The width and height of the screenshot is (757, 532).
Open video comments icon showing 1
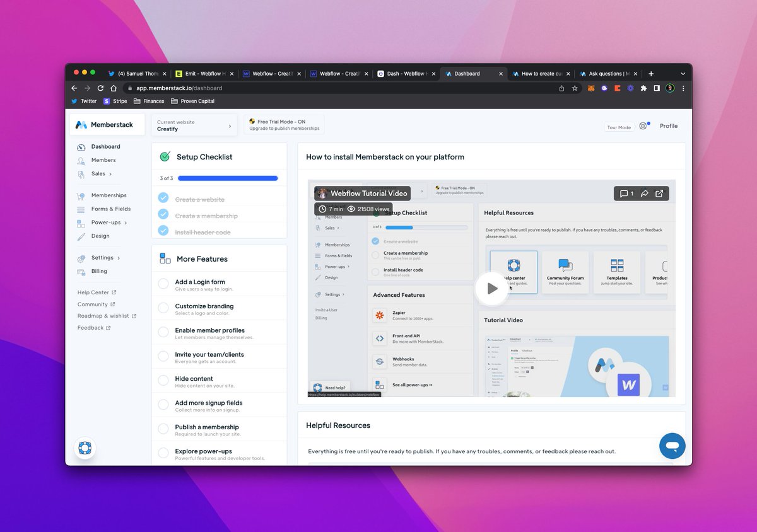point(626,194)
